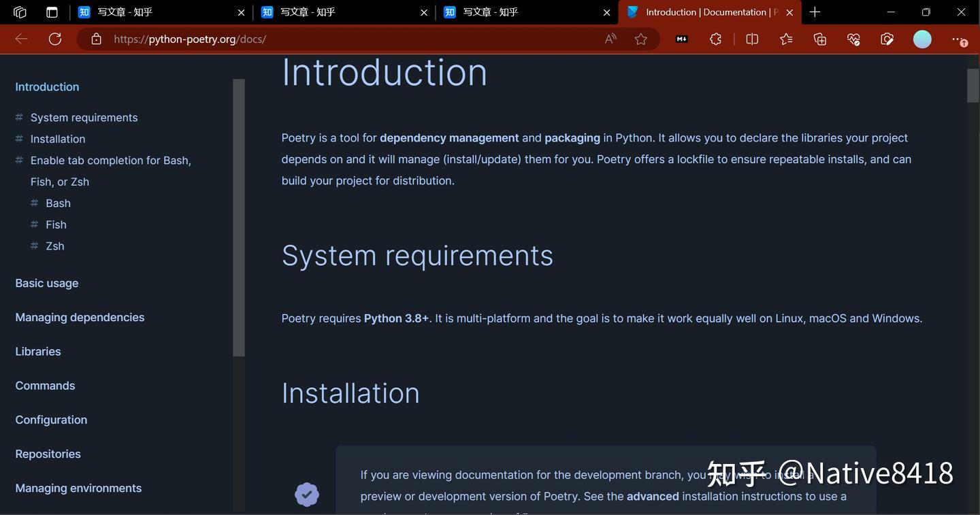
Task: Open Managing dependencies docs page
Action: point(80,317)
